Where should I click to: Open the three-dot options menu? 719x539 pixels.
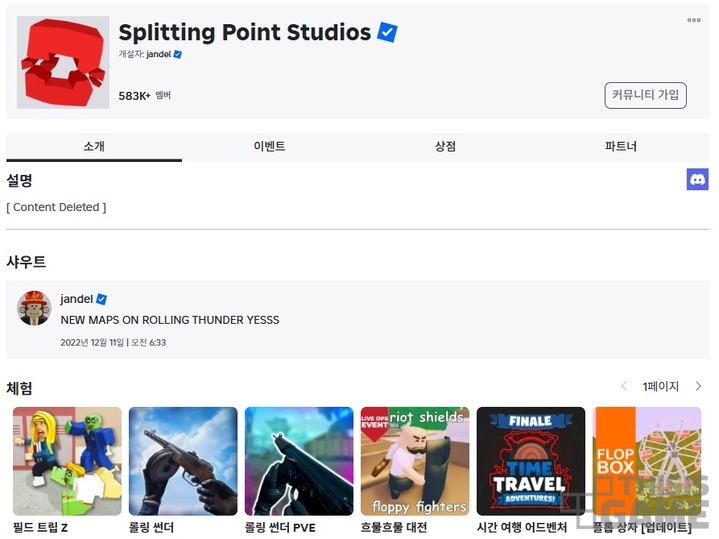coord(693,20)
